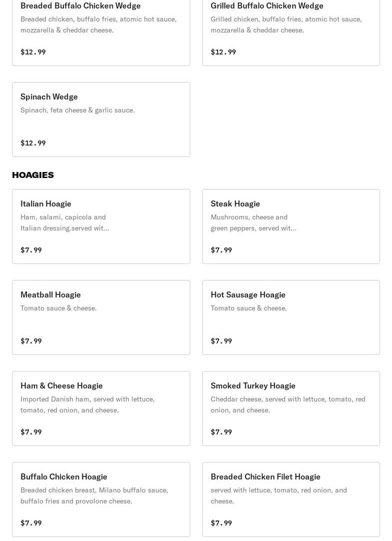Viewport: 392px width, 541px height.
Task: Click the Spinach Wedge $12.99 price
Action: (33, 143)
